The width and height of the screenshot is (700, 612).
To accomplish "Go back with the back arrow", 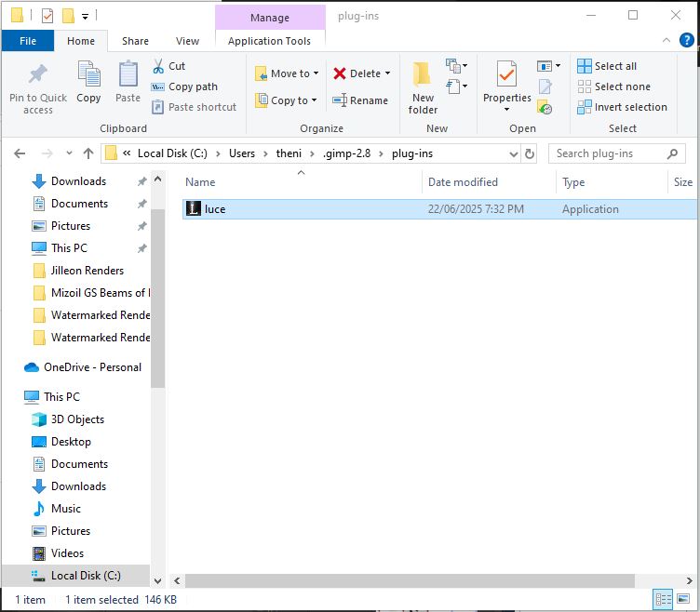I will tap(20, 153).
